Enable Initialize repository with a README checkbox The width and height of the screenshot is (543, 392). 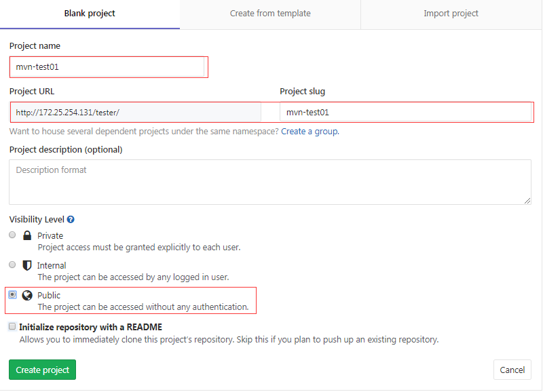(12, 326)
